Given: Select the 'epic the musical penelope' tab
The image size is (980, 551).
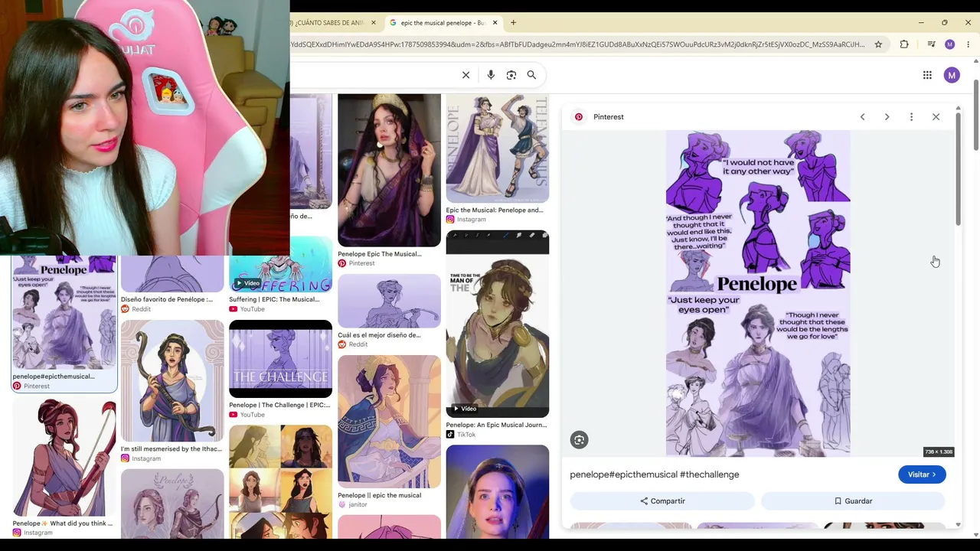Looking at the screenshot, I should coord(443,23).
